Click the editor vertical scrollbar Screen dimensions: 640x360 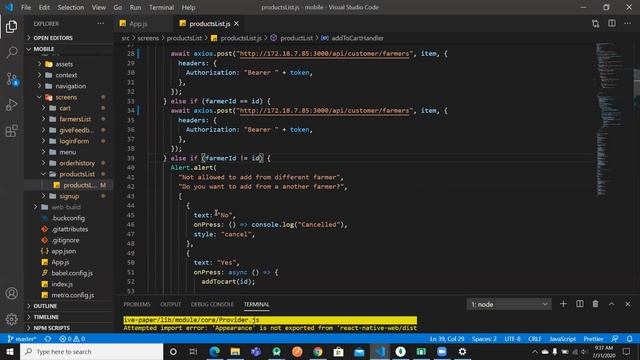click(x=637, y=82)
